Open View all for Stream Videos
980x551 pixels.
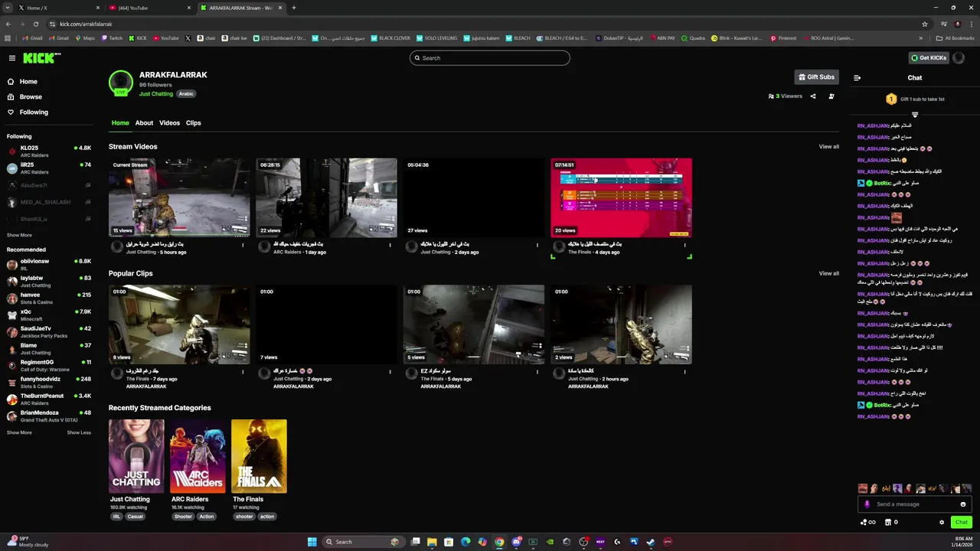[828, 147]
